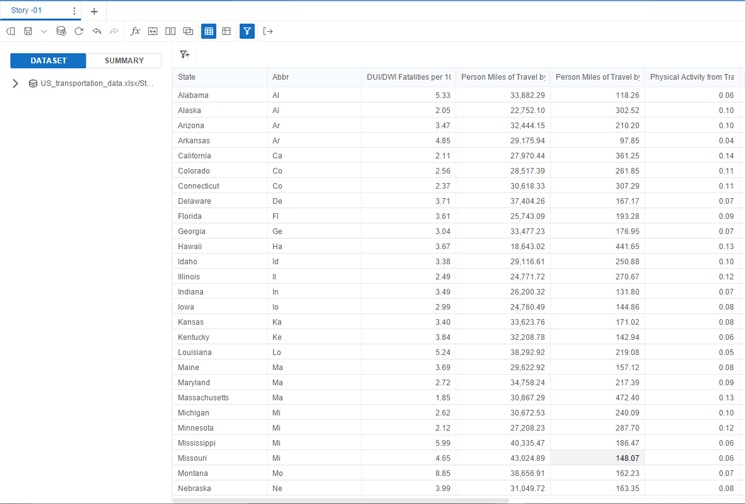Add a new filter with funnel-plus icon
Image resolution: width=745 pixels, height=504 pixels.
[x=185, y=55]
